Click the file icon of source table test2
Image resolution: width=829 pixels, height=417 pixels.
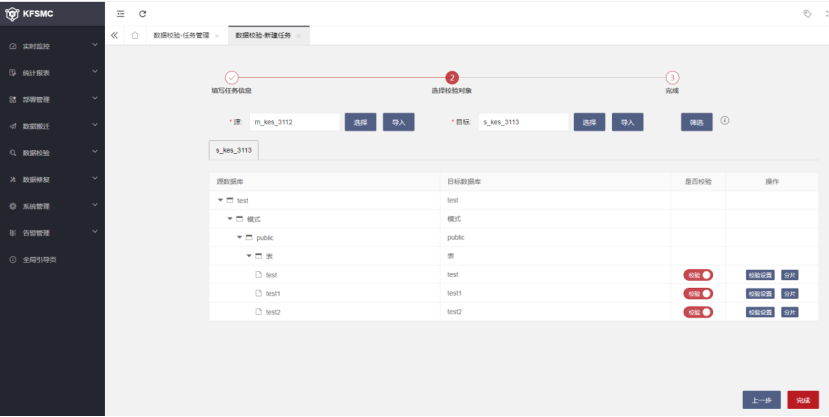pos(259,312)
